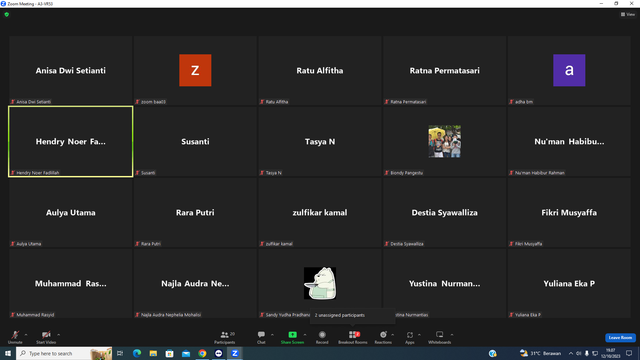Expand the arrow next to Apps
The image size is (640, 360).
(x=419, y=335)
